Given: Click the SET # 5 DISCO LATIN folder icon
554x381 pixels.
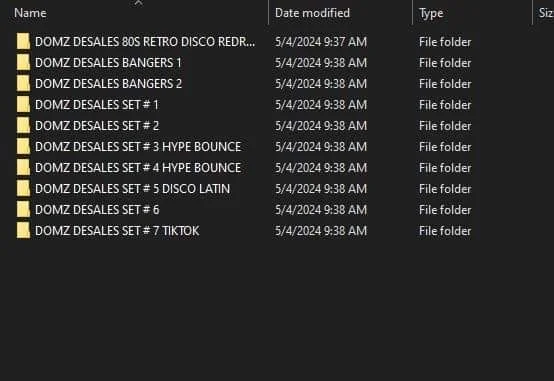Looking at the screenshot, I should pos(23,188).
